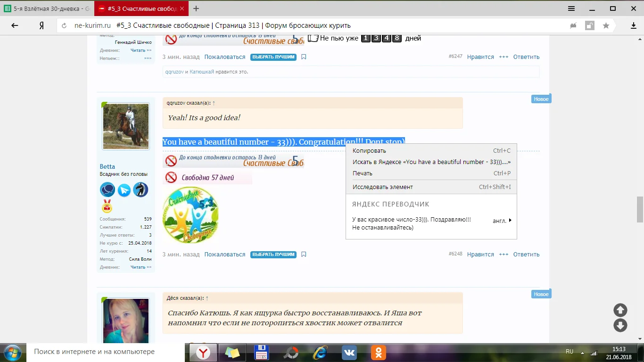
Task: Go back with the browser back arrow
Action: click(15, 25)
